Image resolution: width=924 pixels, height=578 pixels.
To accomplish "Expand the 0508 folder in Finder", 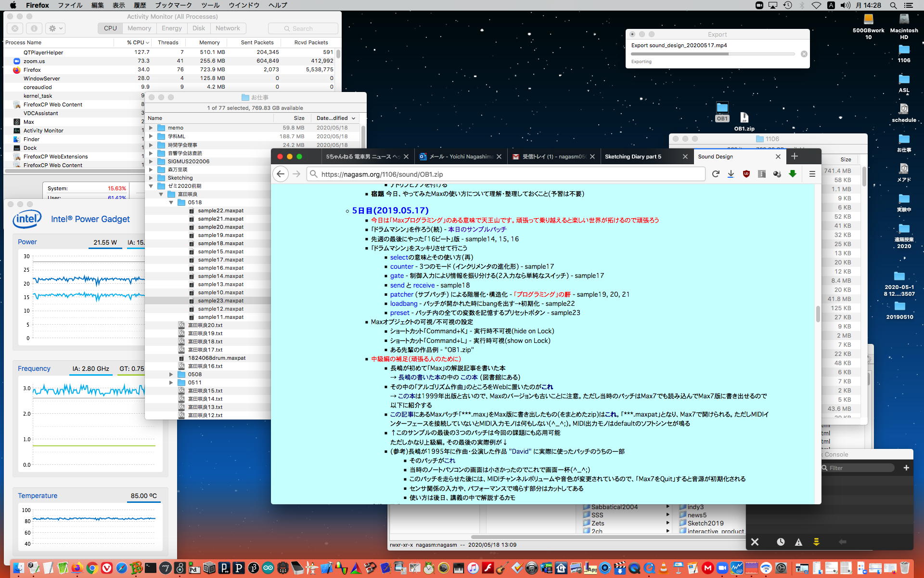I will click(171, 374).
